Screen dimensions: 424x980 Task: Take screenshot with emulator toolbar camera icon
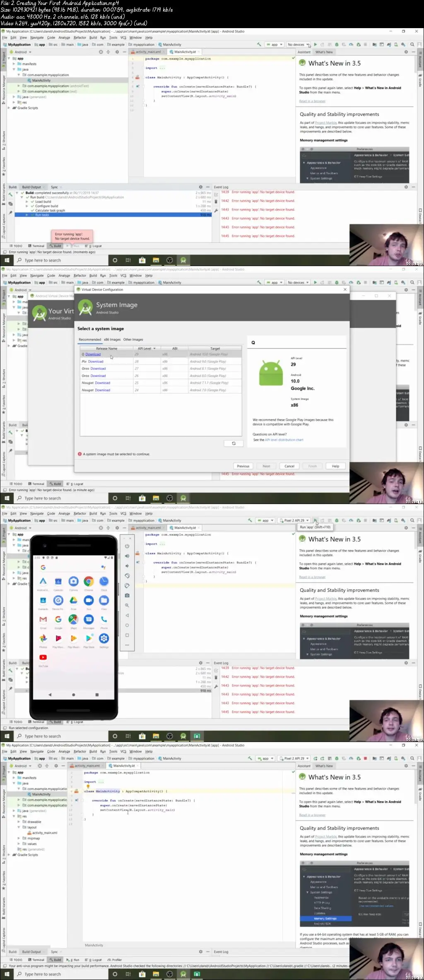127,595
